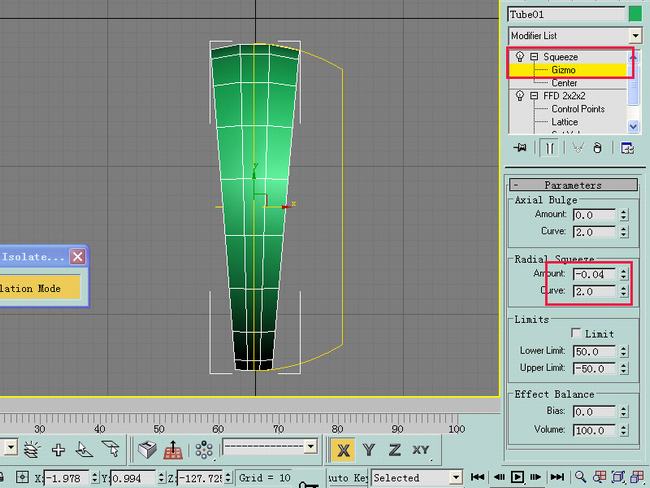
Task: Toggle the Auto Key button
Action: point(347,478)
